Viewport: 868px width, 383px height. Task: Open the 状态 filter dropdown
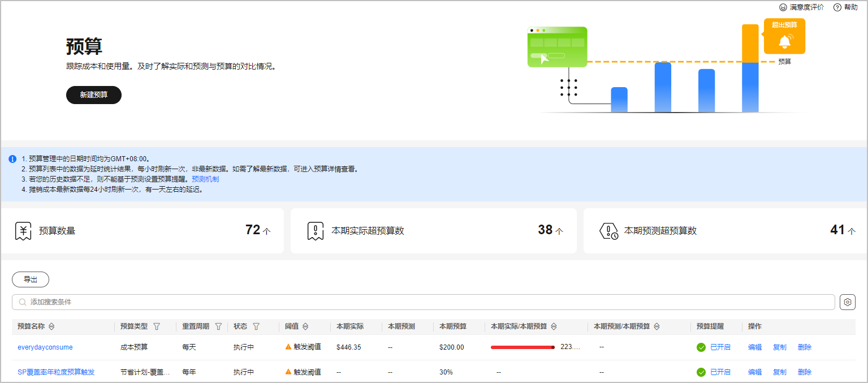tap(256, 326)
